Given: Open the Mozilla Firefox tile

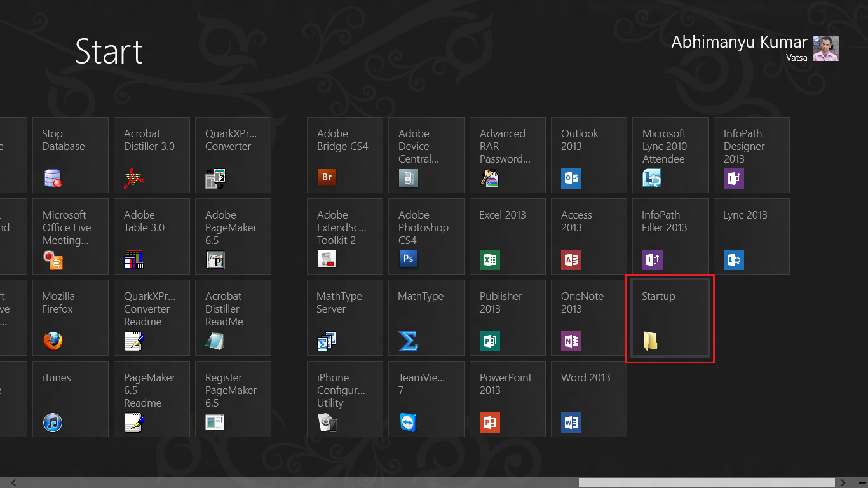Looking at the screenshot, I should (71, 318).
